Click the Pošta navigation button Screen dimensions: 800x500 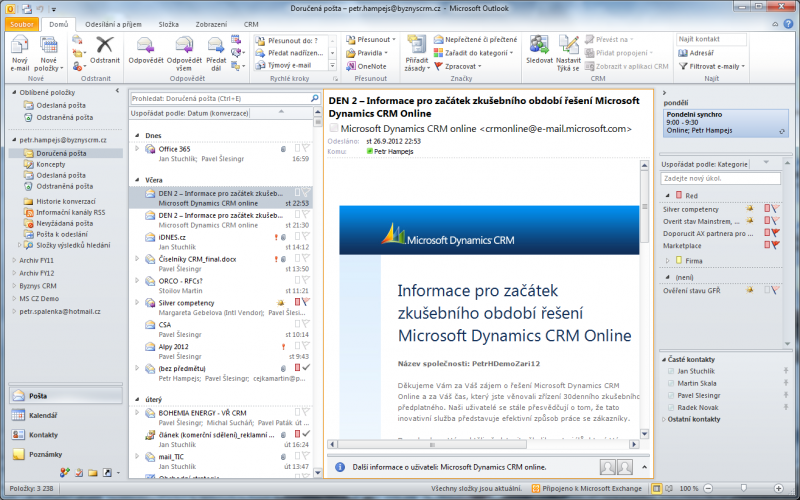(65, 395)
